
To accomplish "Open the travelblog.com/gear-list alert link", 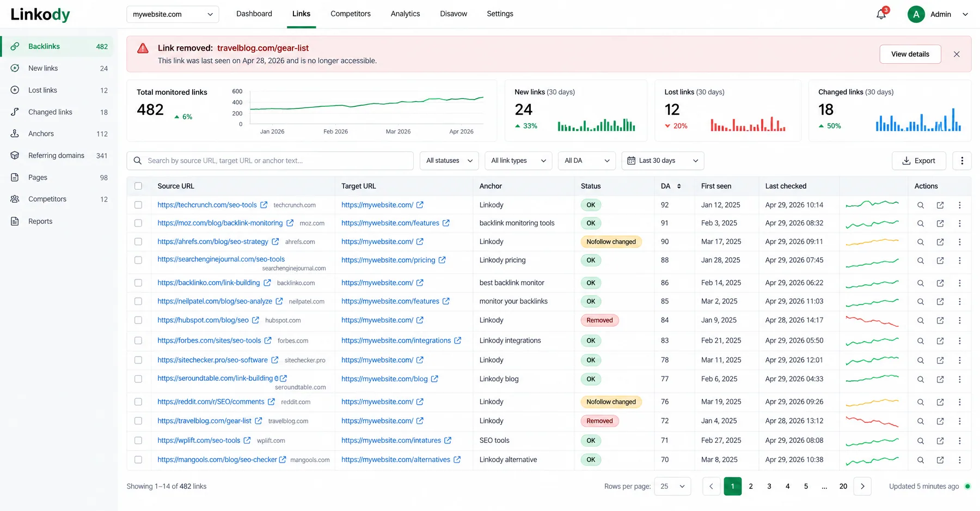I will click(x=263, y=48).
